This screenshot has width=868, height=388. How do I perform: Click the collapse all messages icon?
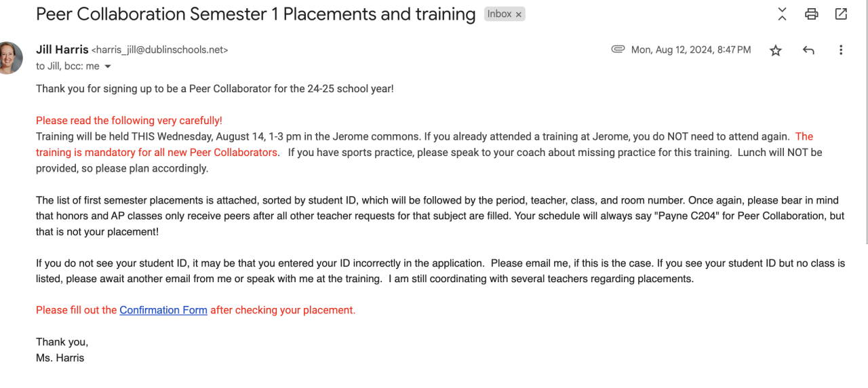coord(782,14)
